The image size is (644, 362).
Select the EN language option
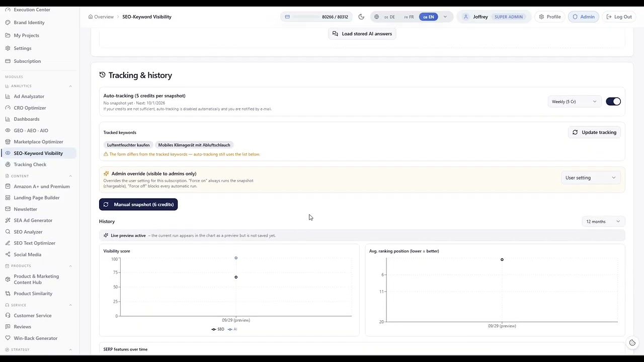[x=428, y=17]
